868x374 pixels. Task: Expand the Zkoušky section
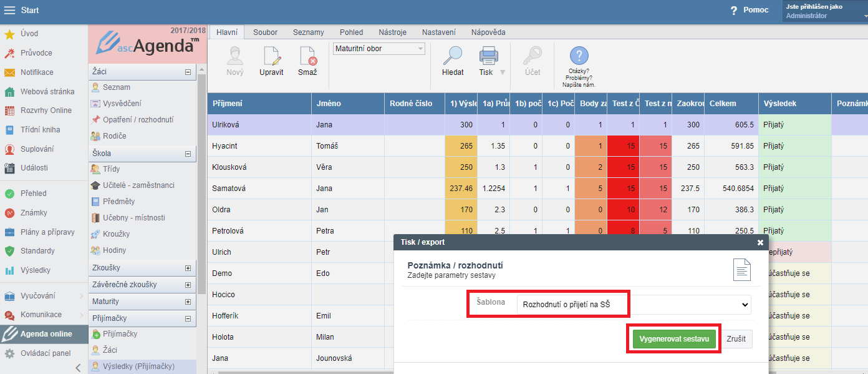[x=188, y=268]
